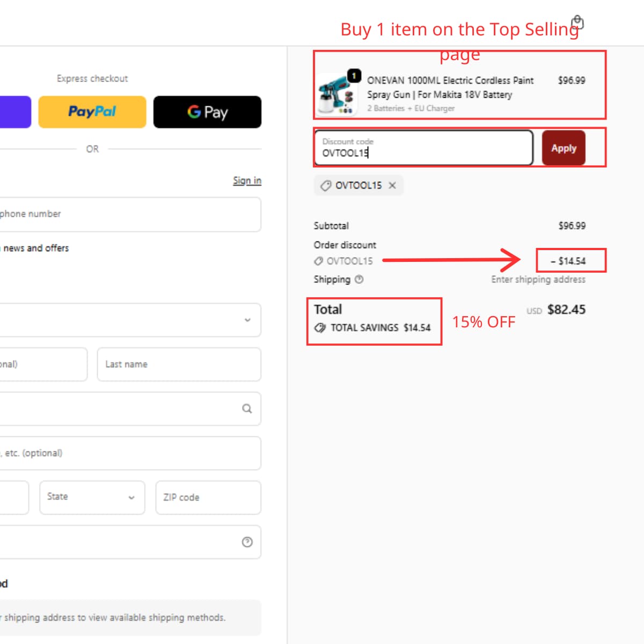644x644 pixels.
Task: Focus the ZIP code field
Action: click(208, 497)
